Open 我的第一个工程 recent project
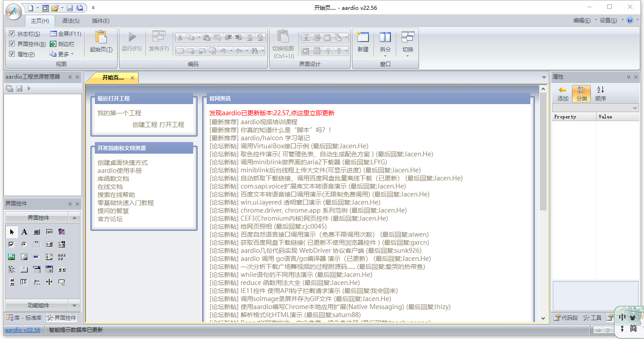The image size is (644, 339). pyautogui.click(x=119, y=113)
